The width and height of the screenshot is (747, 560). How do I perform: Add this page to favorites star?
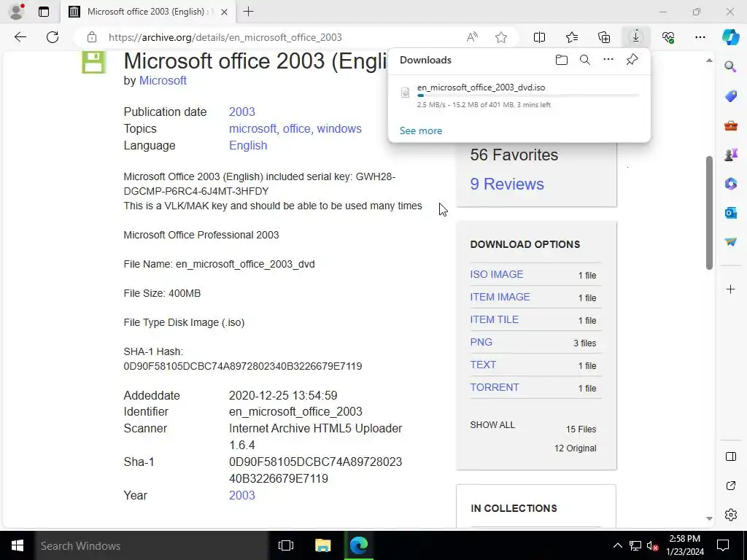click(500, 37)
